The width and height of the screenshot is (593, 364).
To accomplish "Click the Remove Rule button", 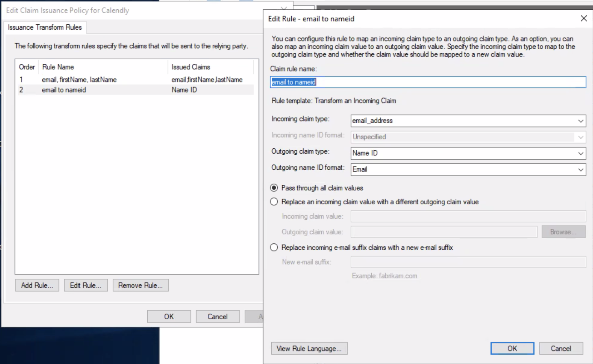I will point(140,285).
